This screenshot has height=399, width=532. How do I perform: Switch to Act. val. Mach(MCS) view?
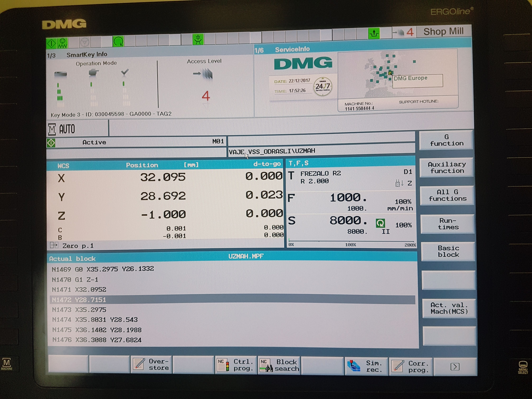pos(449,308)
